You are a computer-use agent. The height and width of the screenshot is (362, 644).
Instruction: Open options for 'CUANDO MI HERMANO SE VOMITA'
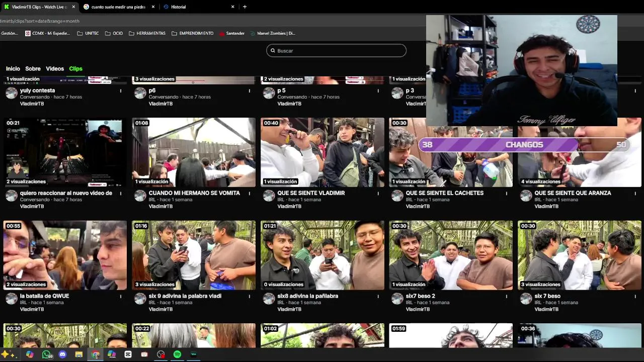[x=250, y=194]
